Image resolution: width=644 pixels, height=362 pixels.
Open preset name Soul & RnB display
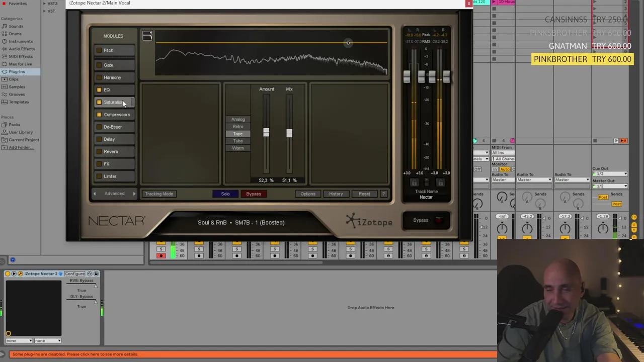coord(241,222)
